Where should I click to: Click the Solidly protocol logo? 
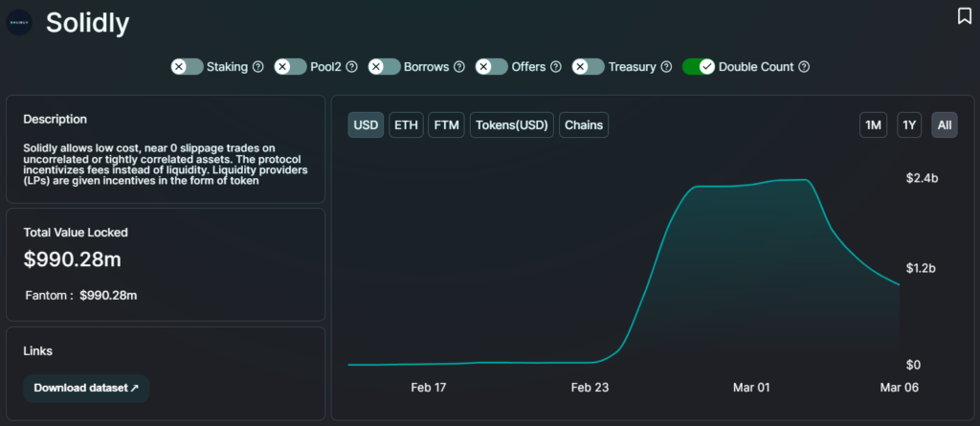click(19, 23)
